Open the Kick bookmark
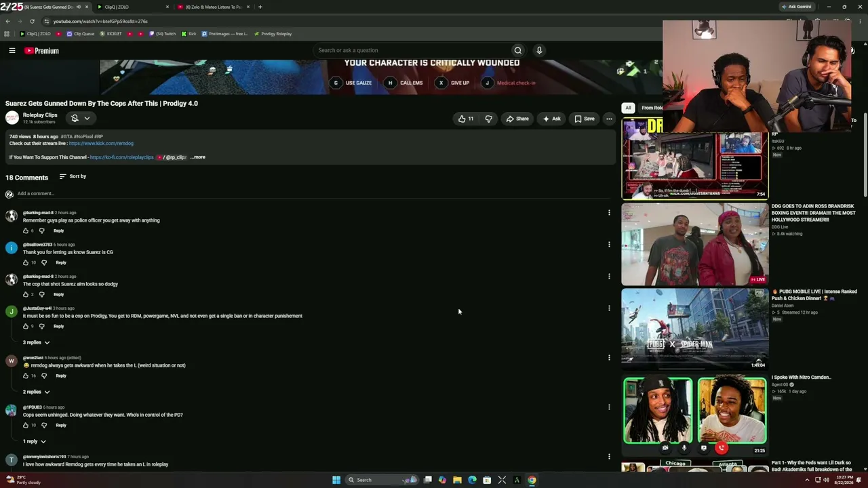This screenshot has width=868, height=488. click(x=189, y=34)
